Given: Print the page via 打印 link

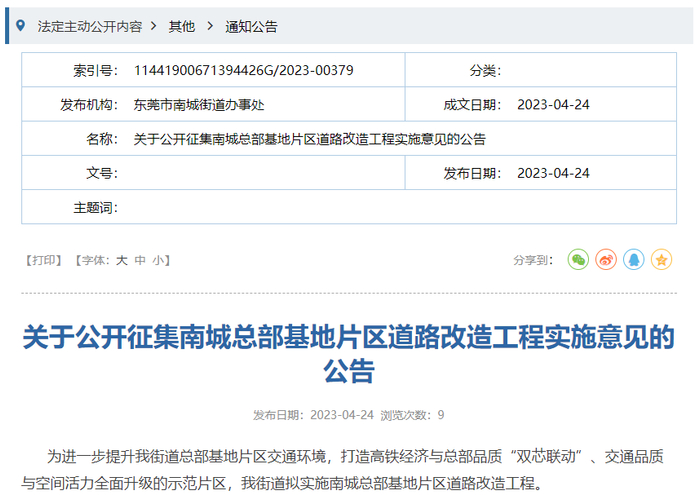Looking at the screenshot, I should tap(43, 260).
